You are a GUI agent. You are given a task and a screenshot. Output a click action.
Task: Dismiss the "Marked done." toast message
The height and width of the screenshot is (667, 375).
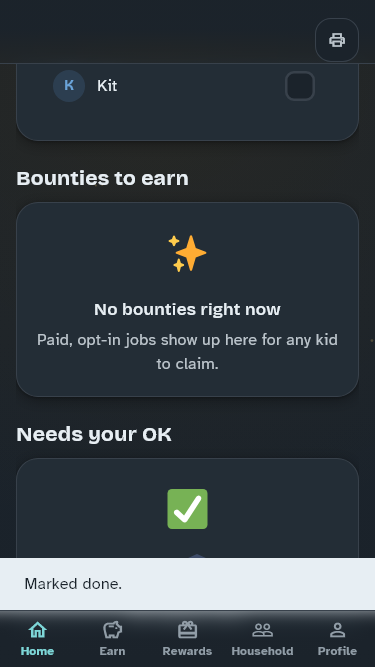(188, 584)
